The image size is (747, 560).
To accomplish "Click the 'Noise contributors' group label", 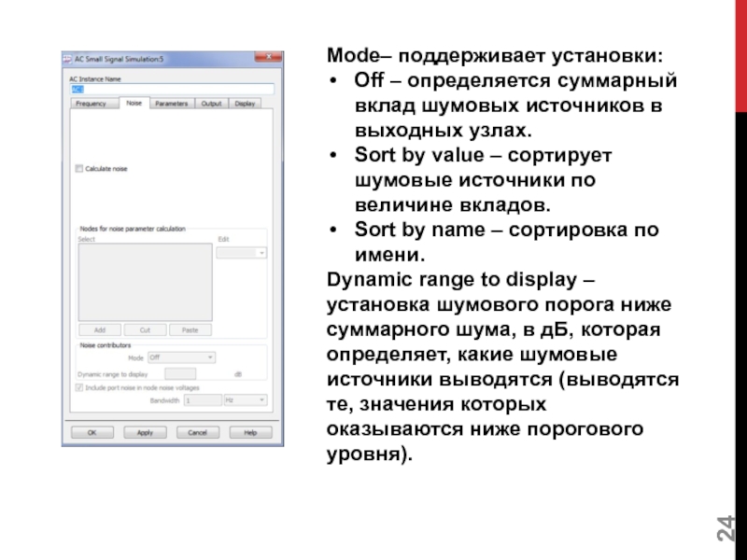I will [106, 345].
